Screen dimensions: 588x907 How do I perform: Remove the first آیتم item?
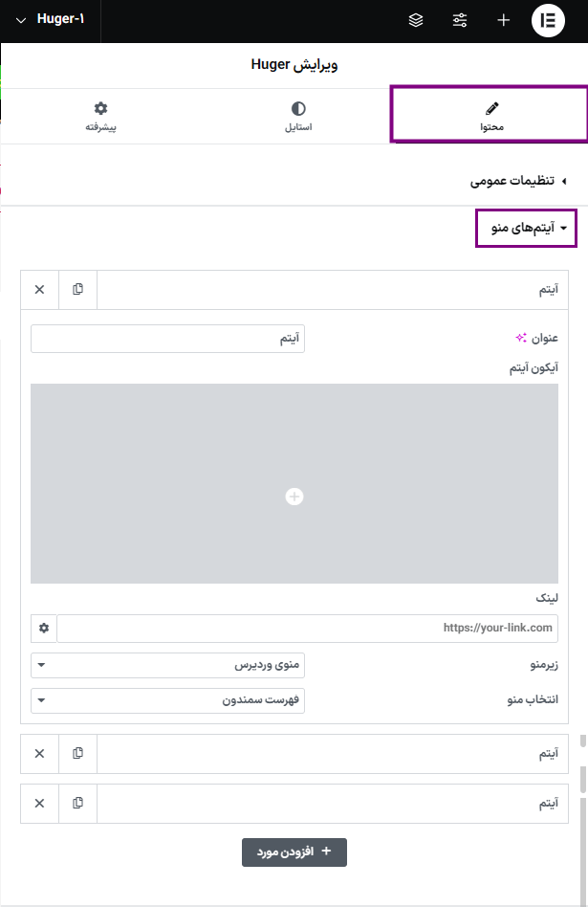pyautogui.click(x=39, y=289)
